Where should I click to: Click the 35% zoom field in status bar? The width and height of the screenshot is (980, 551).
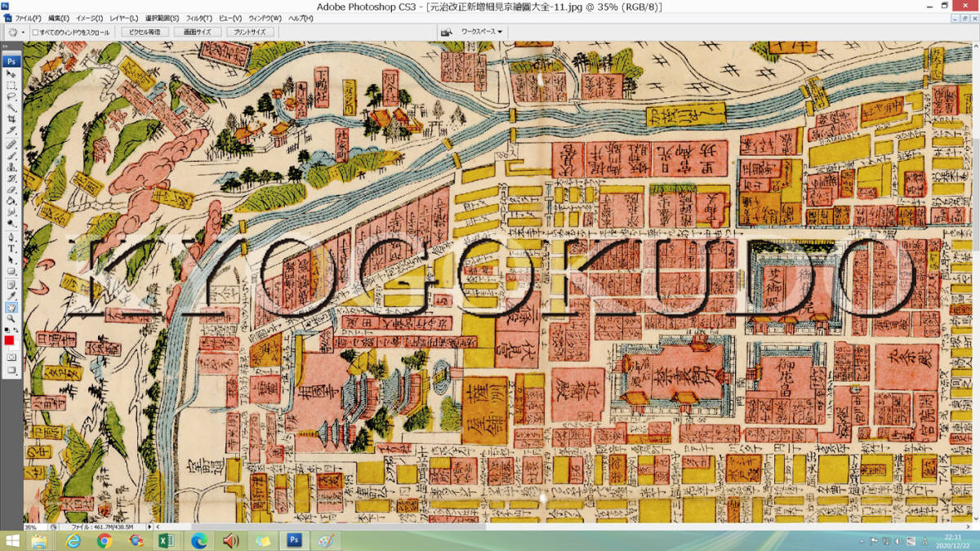(x=34, y=527)
